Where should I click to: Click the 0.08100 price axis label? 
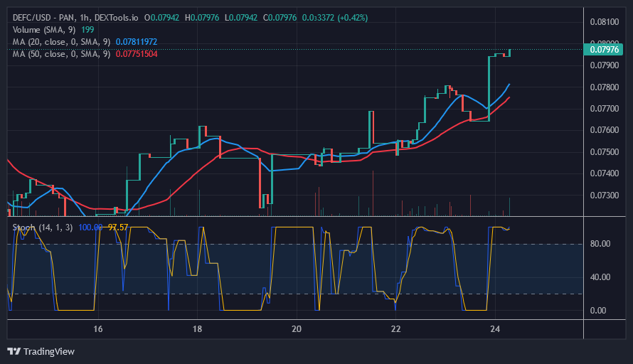[605, 22]
